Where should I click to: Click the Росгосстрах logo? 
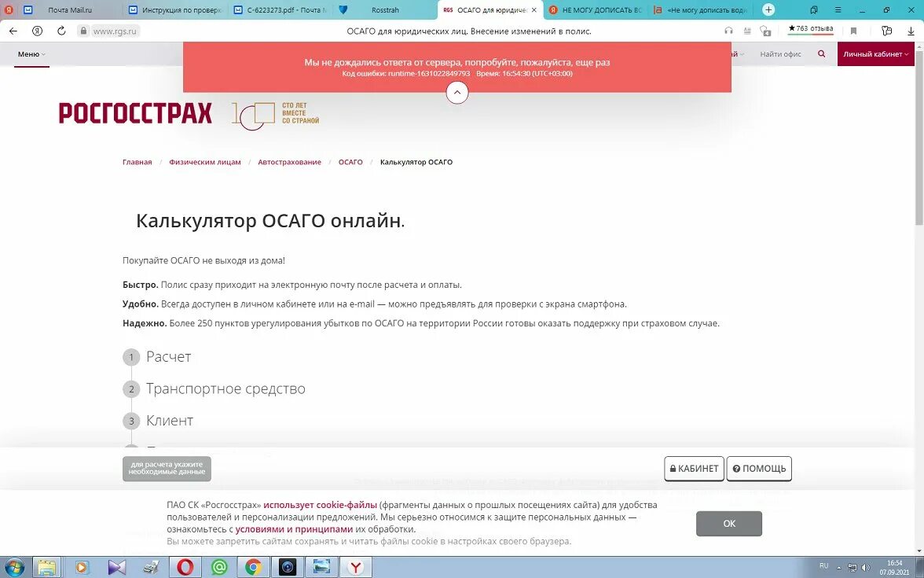coord(135,112)
